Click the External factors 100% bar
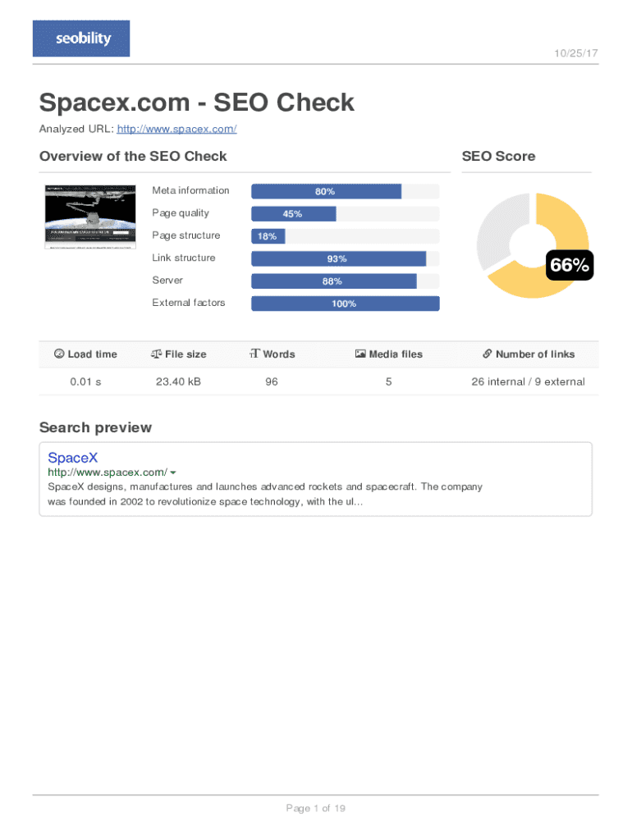 345,304
